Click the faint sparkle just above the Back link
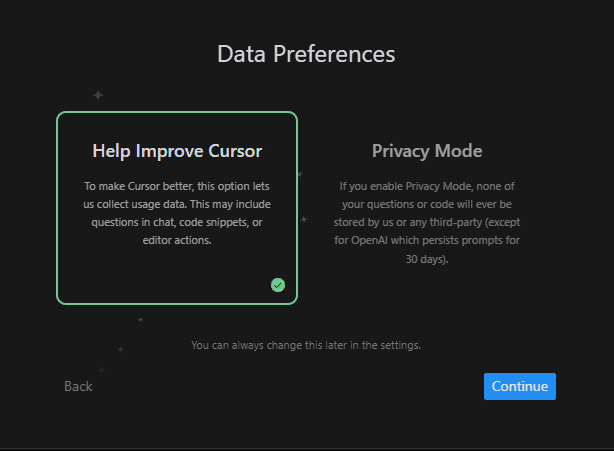Screen dimensions: 614x451 101,370
